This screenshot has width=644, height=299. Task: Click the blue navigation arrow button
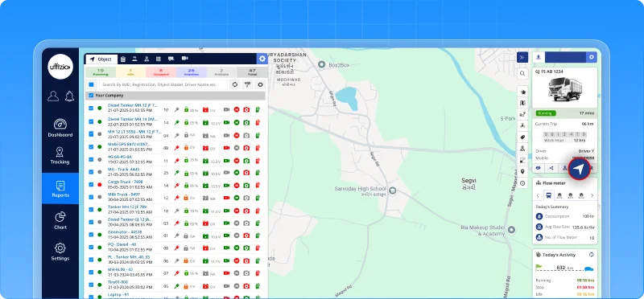(x=579, y=169)
